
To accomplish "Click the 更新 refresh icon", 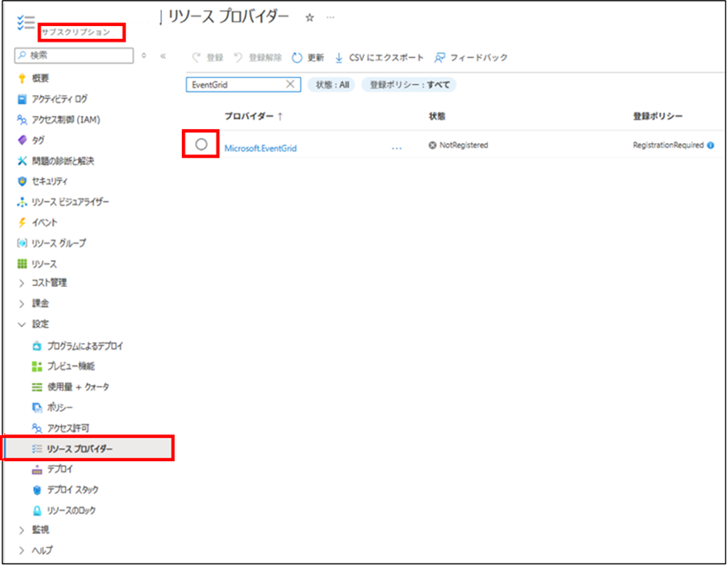I will click(x=297, y=58).
